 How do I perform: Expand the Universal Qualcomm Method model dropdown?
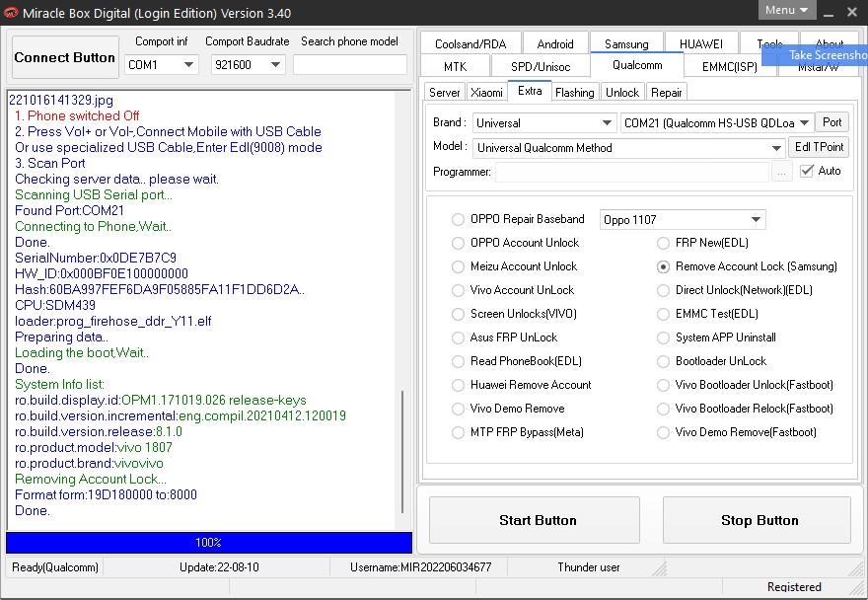629,148
